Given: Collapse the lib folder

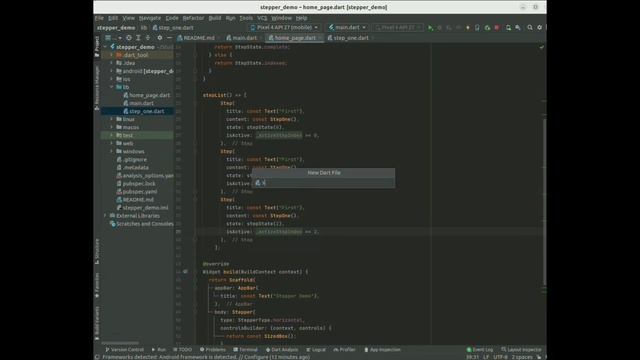Looking at the screenshot, I should (111, 87).
